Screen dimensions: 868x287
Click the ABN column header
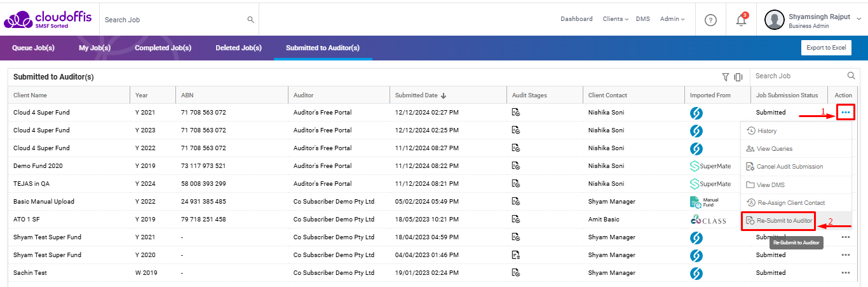tap(187, 95)
